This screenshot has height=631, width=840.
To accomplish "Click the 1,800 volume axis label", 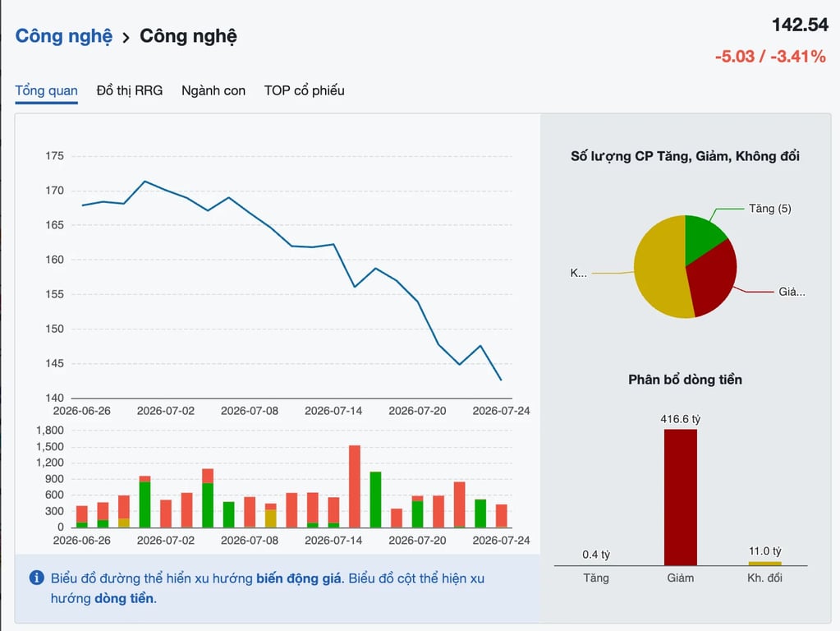I will point(50,430).
